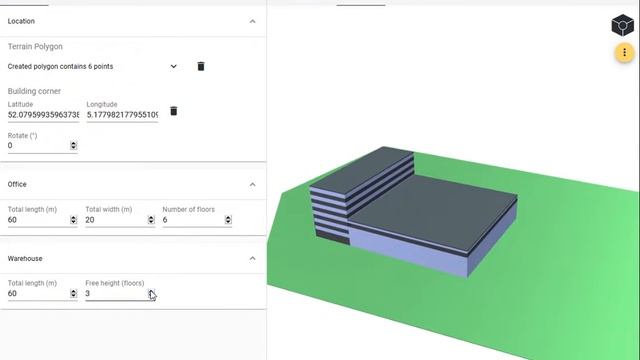
Task: Adjust the Rotate stepper arrows
Action: [73, 145]
